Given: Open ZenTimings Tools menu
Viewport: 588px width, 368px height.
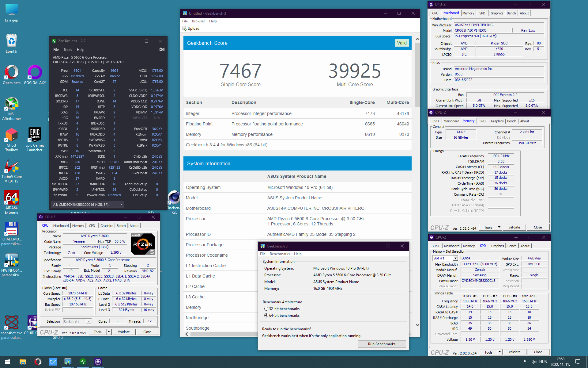Looking at the screenshot, I should (68, 49).
